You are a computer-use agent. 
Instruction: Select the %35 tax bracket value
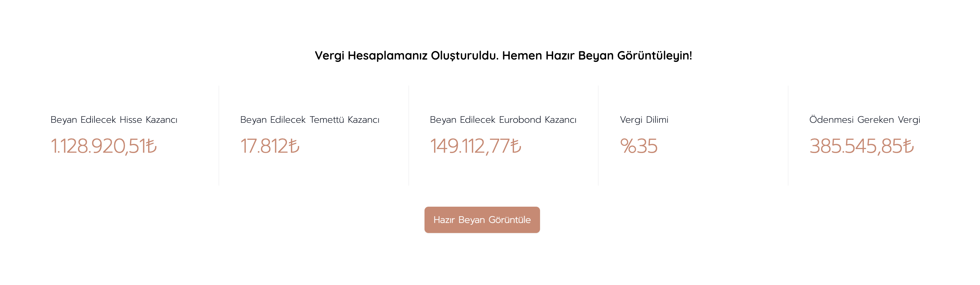point(638,146)
